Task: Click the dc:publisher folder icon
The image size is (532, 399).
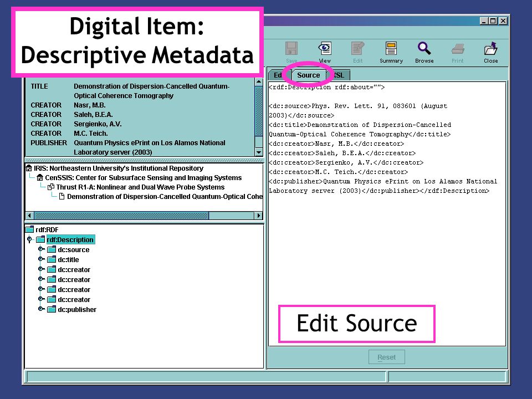Action: coord(52,309)
